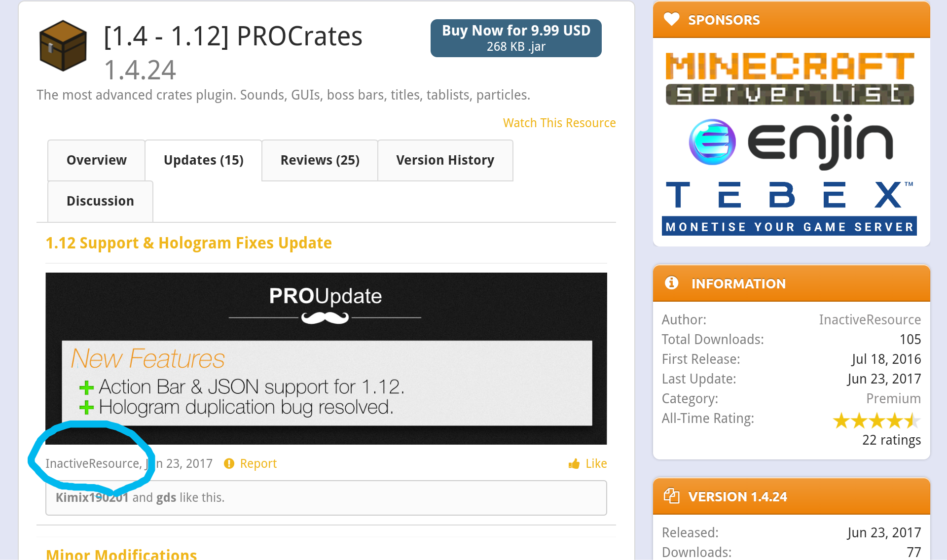This screenshot has height=560, width=947.
Task: Click the Sponsors heart icon
Action: [671, 19]
